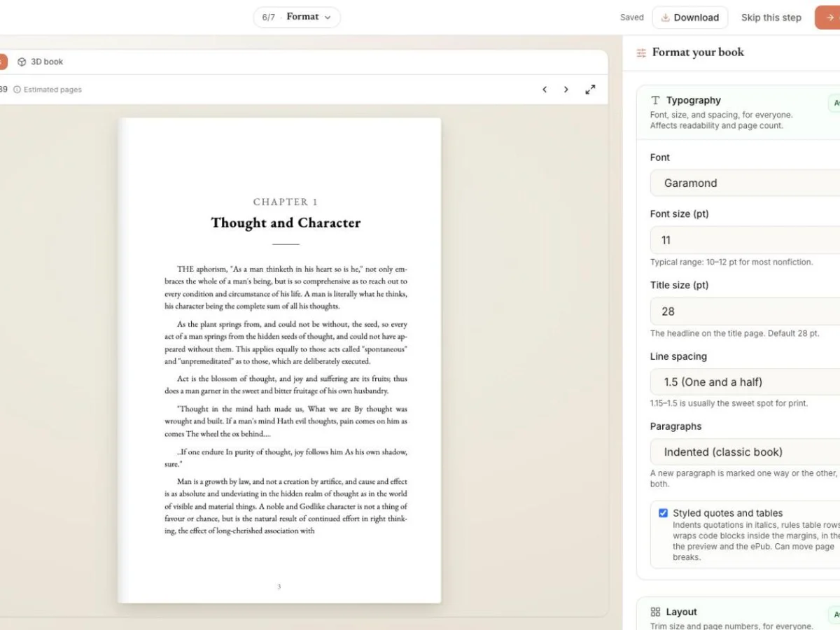This screenshot has width=840, height=630.
Task: Click the Title size field showing 28
Action: [745, 311]
